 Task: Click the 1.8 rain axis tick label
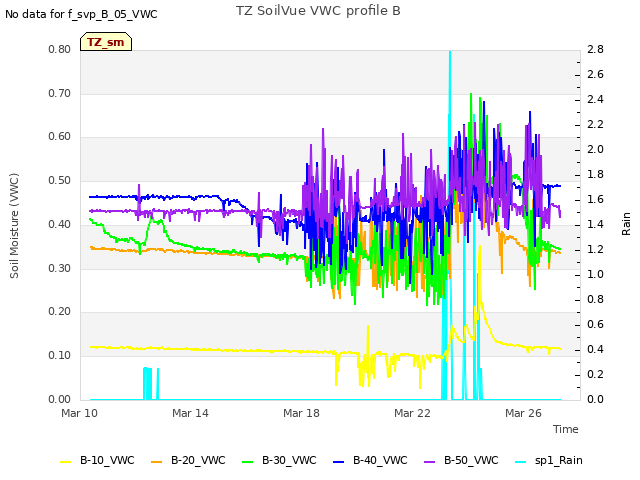point(596,175)
